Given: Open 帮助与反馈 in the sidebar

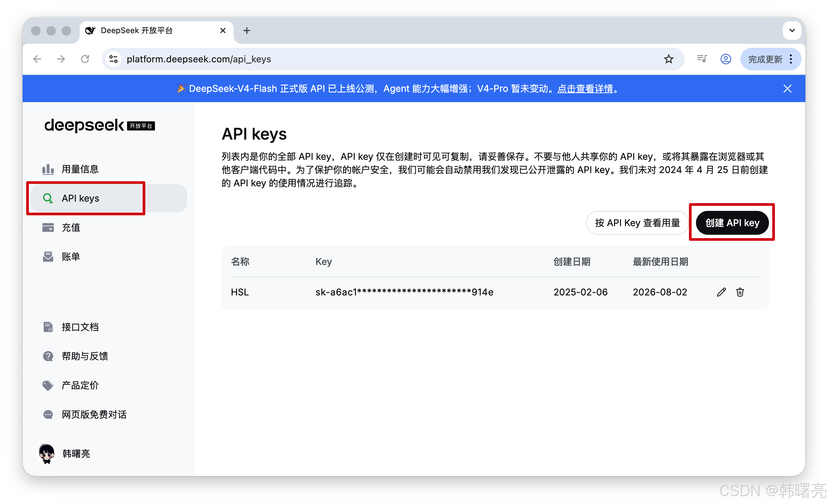Looking at the screenshot, I should click(85, 356).
